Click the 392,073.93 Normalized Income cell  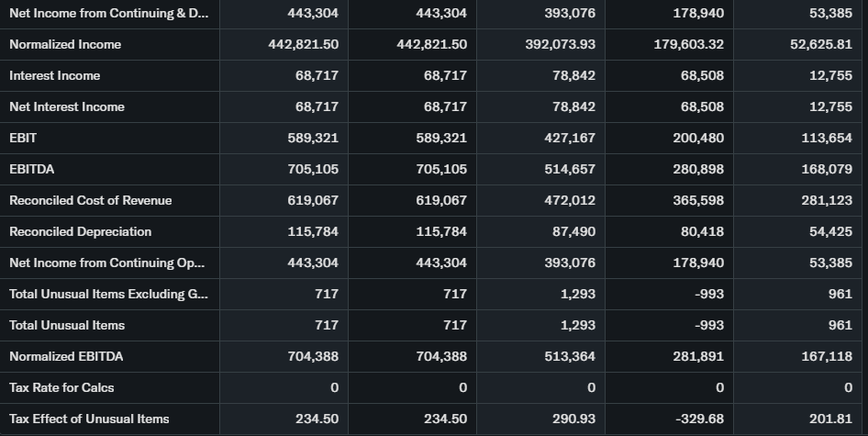pyautogui.click(x=561, y=44)
